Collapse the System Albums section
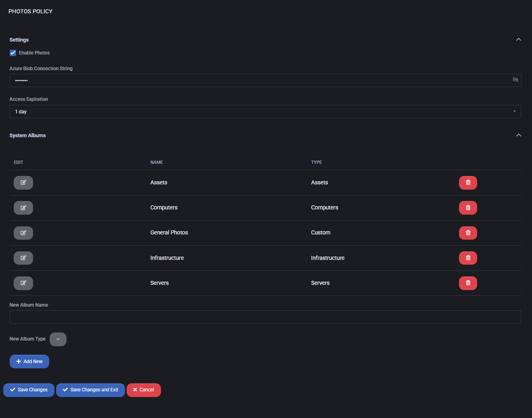This screenshot has height=418, width=532. click(518, 135)
